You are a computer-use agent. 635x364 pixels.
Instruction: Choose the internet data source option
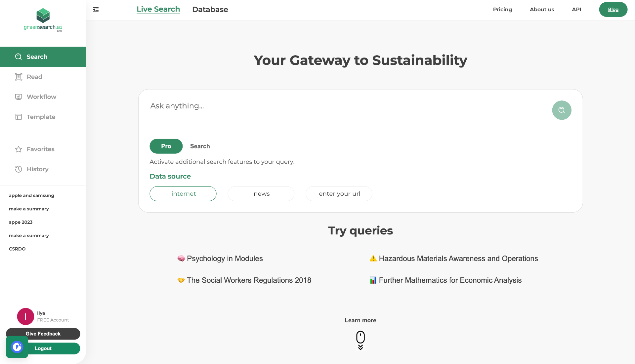[183, 193]
